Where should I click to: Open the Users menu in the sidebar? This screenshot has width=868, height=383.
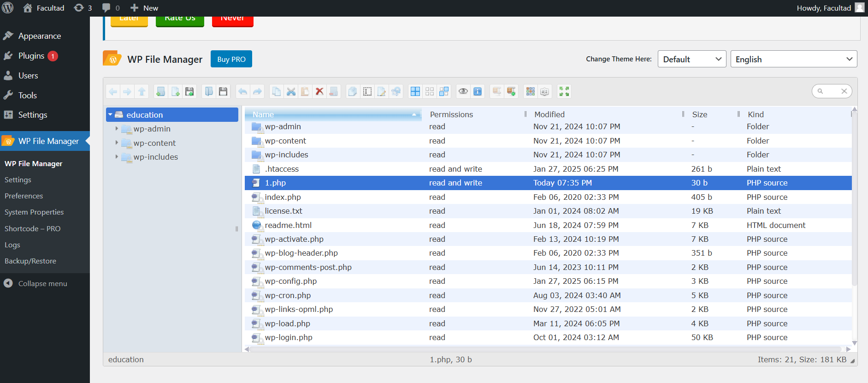[45, 76]
